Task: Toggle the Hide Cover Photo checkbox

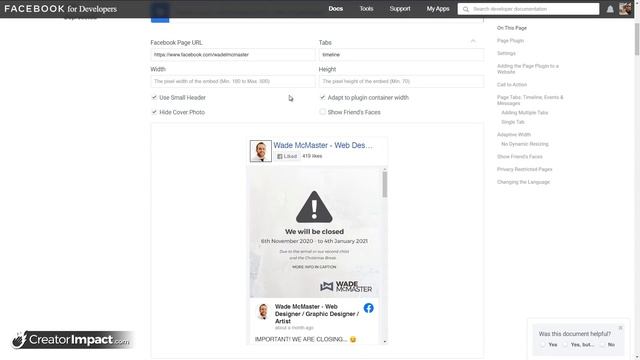Action: tap(154, 112)
